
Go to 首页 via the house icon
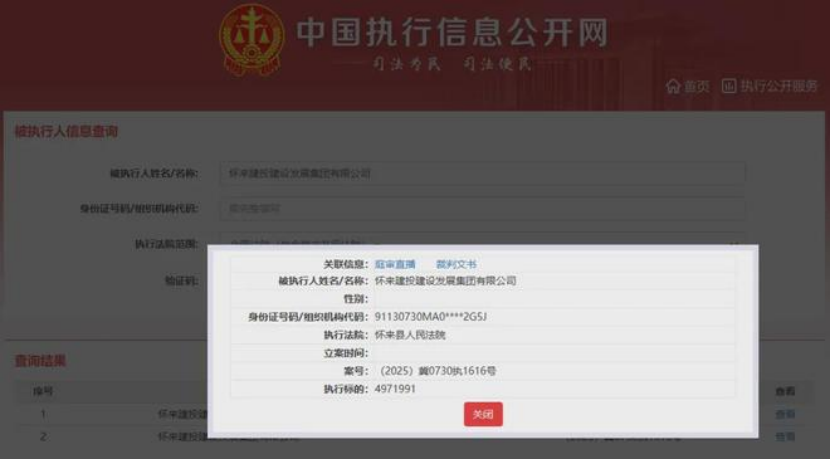pos(673,86)
